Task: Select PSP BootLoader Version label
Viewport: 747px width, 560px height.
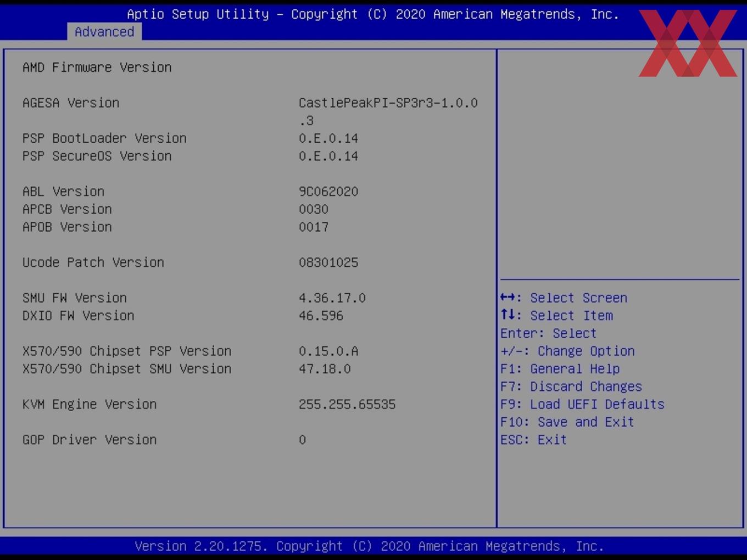Action: coord(104,138)
